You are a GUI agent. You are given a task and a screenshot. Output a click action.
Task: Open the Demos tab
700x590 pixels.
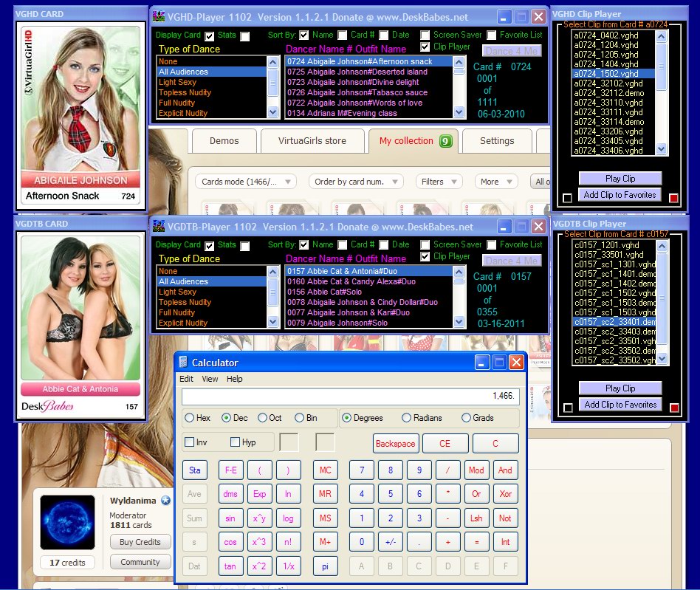(x=224, y=141)
